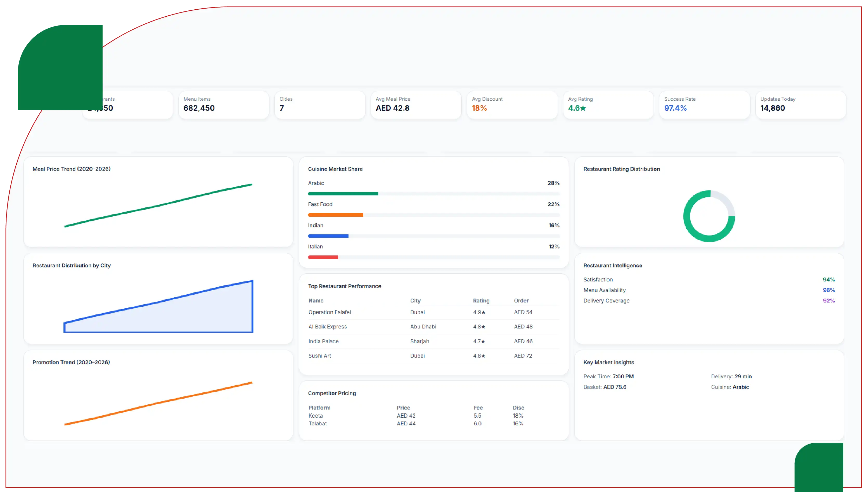Click the Satisfaction 94% metric
The width and height of the screenshot is (868, 494).
(709, 280)
